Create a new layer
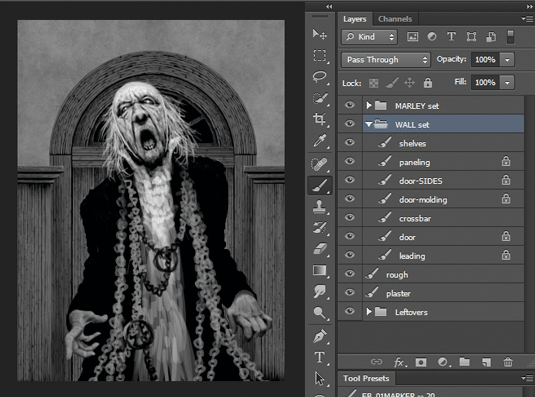Screen dimensions: 535x397 [486, 362]
